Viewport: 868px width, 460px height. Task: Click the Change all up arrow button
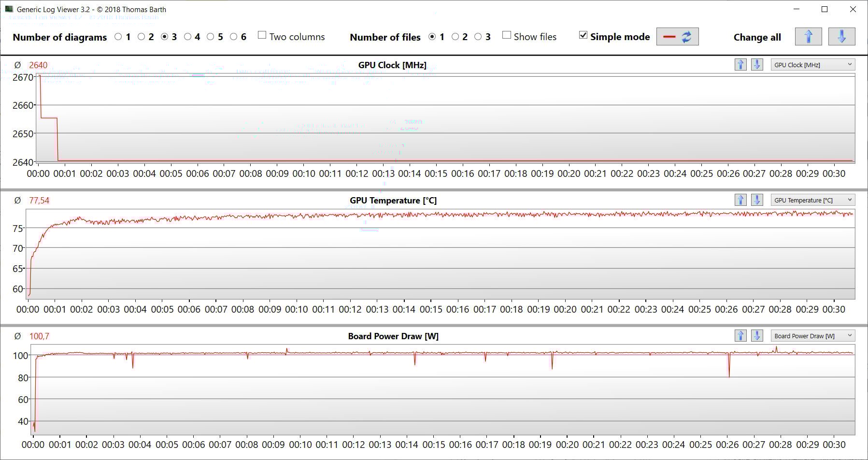click(x=808, y=37)
